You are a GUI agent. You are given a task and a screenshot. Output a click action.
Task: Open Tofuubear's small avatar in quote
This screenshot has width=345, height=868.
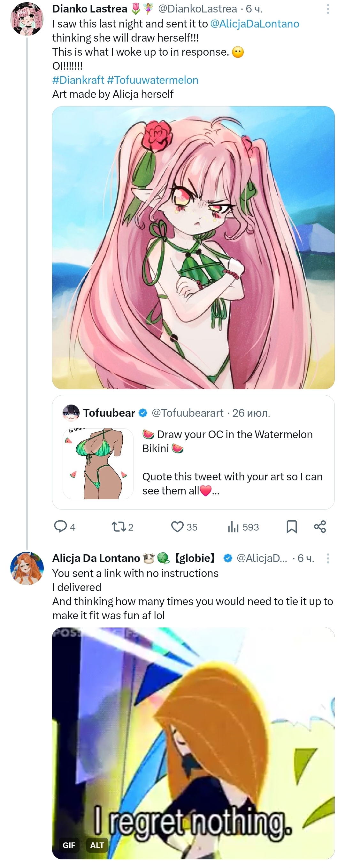pyautogui.click(x=71, y=413)
